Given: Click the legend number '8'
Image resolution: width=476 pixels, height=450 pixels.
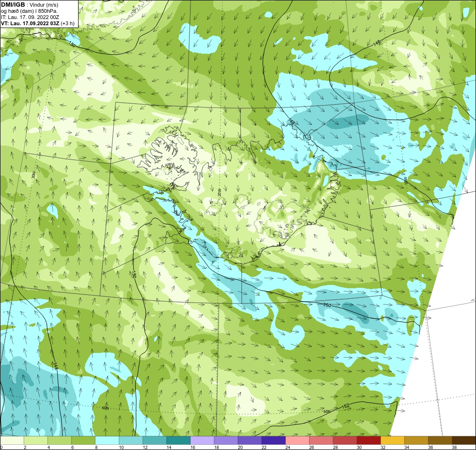Looking at the screenshot, I should point(97,447).
